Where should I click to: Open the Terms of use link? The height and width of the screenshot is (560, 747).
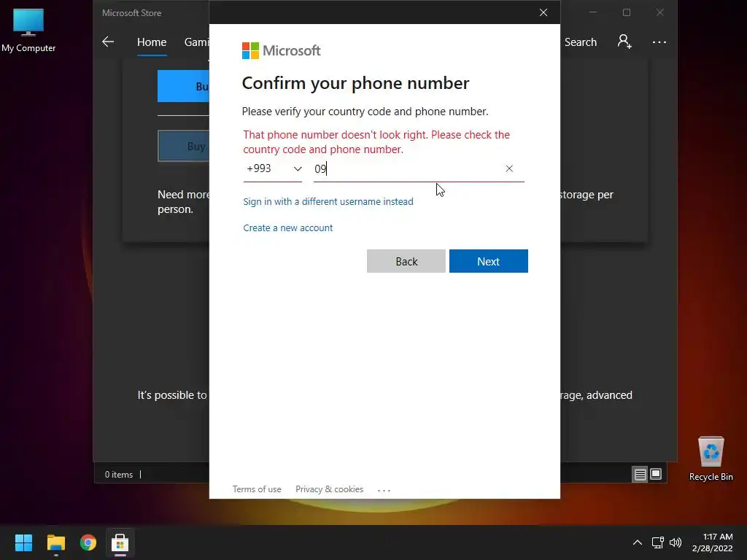(x=257, y=489)
